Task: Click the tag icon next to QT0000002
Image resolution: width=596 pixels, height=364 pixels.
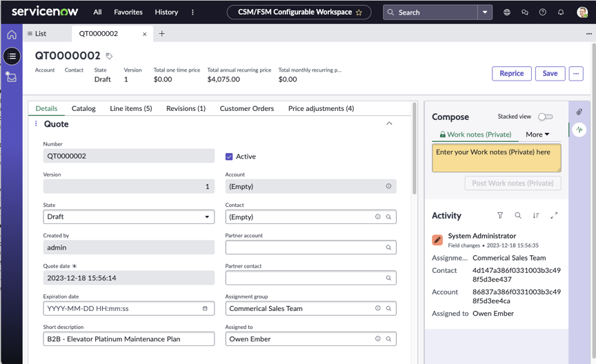Action: (109, 57)
